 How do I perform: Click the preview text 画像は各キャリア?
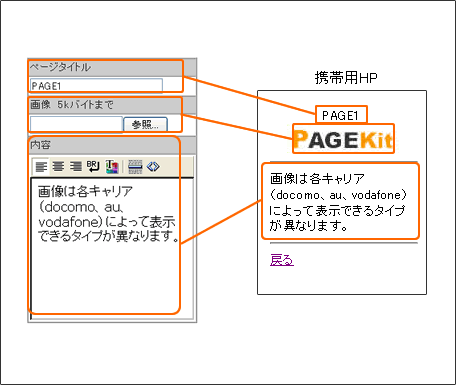coord(317,179)
